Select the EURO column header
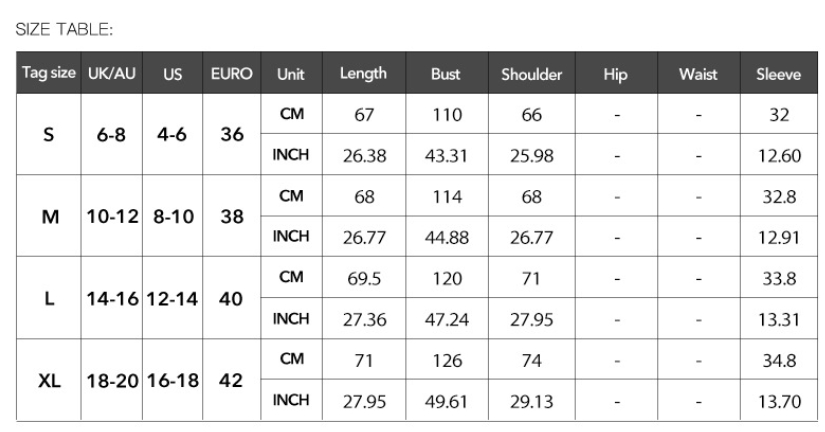The height and width of the screenshot is (432, 825). point(231,74)
